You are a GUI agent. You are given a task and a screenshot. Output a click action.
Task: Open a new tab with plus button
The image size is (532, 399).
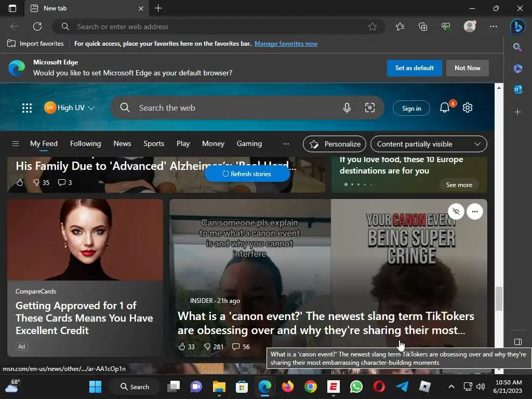(158, 8)
